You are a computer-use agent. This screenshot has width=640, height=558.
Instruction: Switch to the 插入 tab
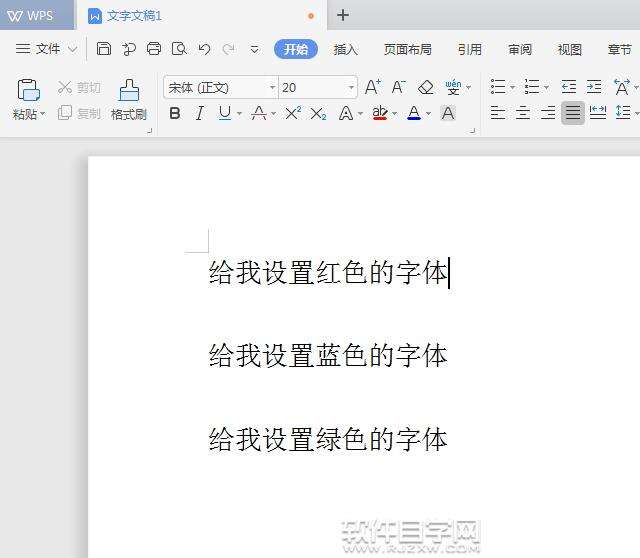pos(346,49)
